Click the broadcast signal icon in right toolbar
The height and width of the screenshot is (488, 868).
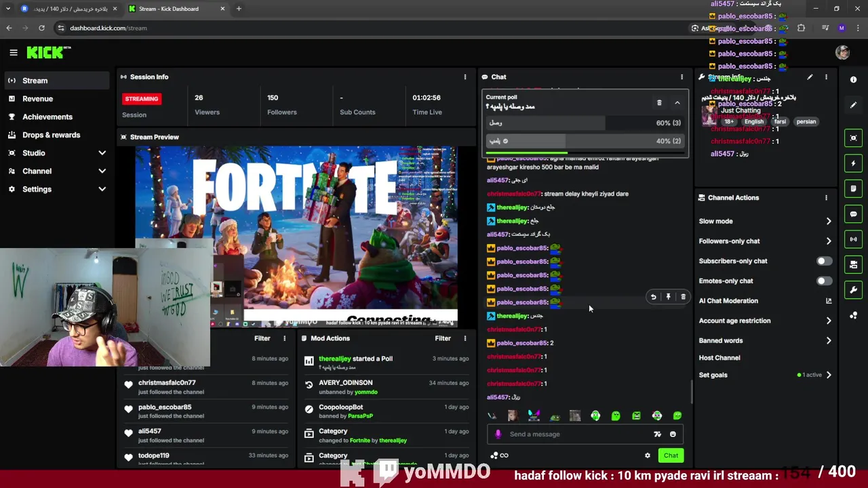click(x=854, y=239)
